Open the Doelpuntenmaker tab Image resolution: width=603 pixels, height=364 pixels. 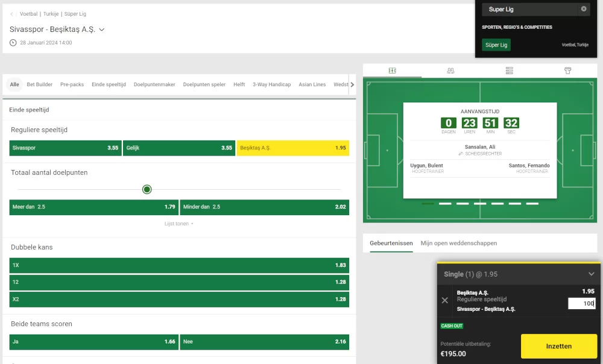point(154,84)
